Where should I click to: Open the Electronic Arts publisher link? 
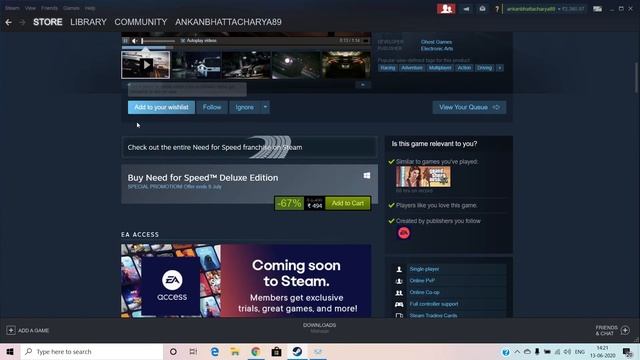[437, 49]
